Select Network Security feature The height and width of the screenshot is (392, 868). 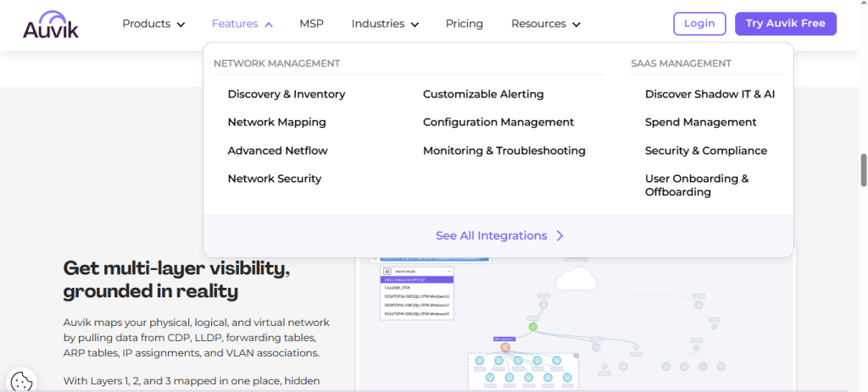[275, 179]
